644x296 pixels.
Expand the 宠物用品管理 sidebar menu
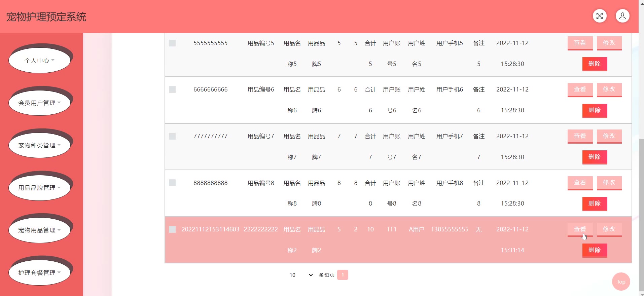click(39, 230)
